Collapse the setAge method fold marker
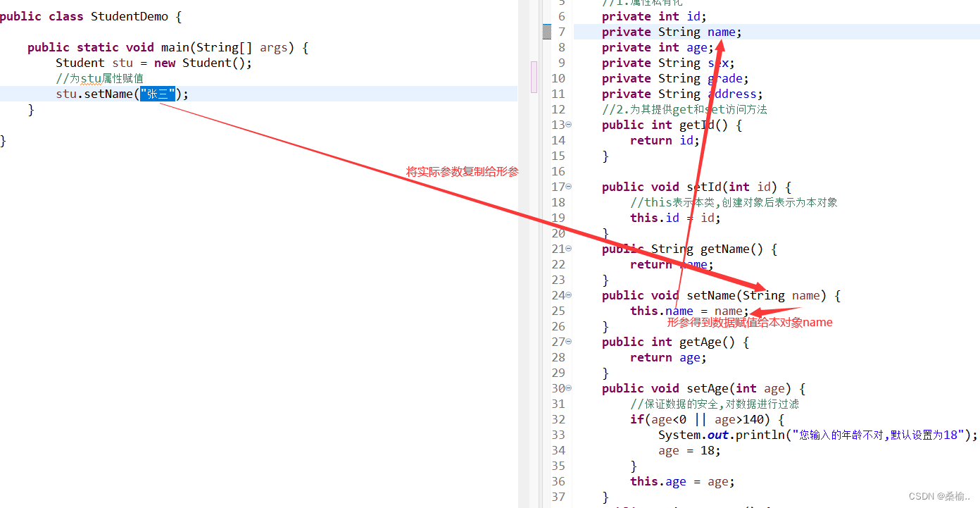The height and width of the screenshot is (508, 980). (568, 388)
